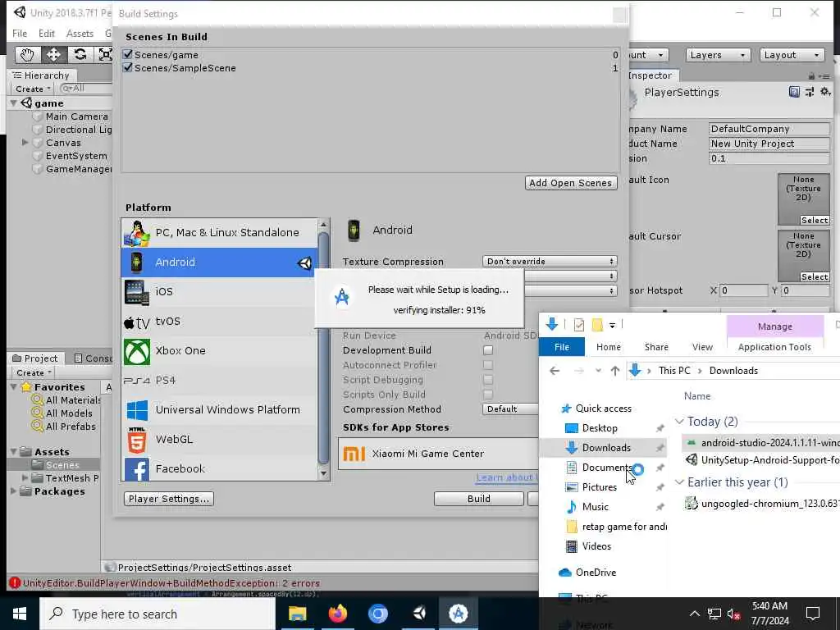Click the taskbar search box
The height and width of the screenshot is (630, 840).
[x=157, y=614]
